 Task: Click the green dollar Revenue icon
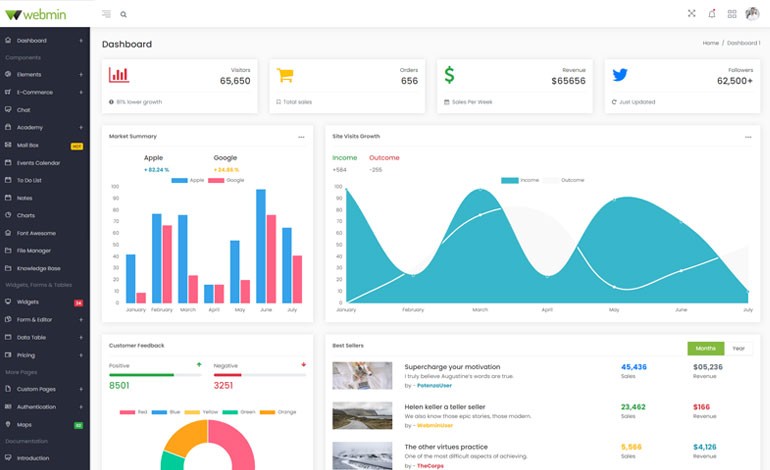point(449,75)
